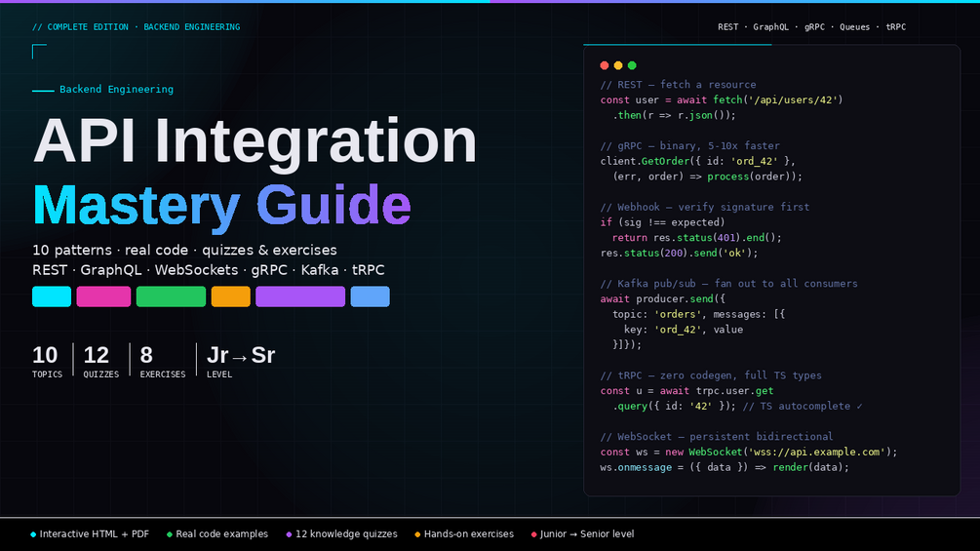Click the yellow dot in code window
The height and width of the screenshot is (551, 980).
tap(618, 65)
